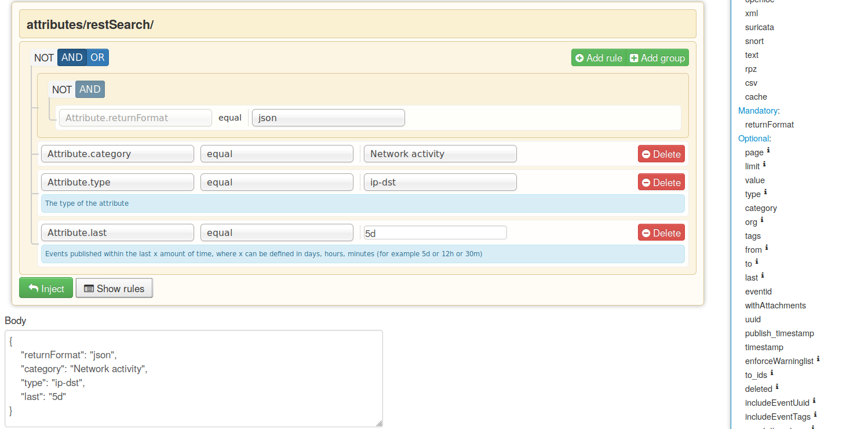Click info icon next to to_ids
Image resolution: width=868 pixels, height=429 pixels.
pos(772,373)
